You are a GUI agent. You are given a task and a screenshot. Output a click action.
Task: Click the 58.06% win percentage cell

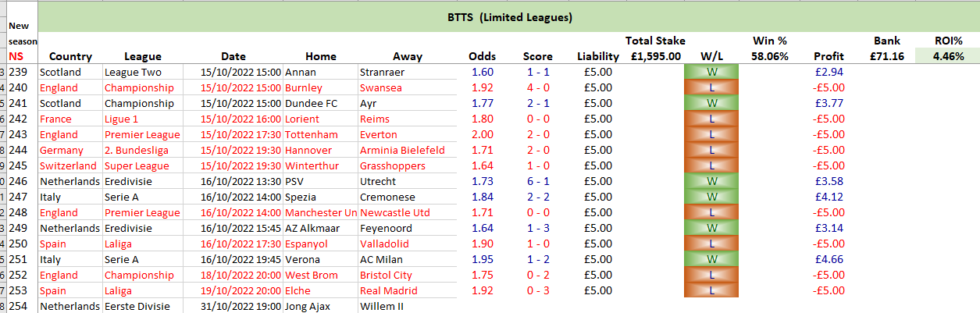pos(770,56)
